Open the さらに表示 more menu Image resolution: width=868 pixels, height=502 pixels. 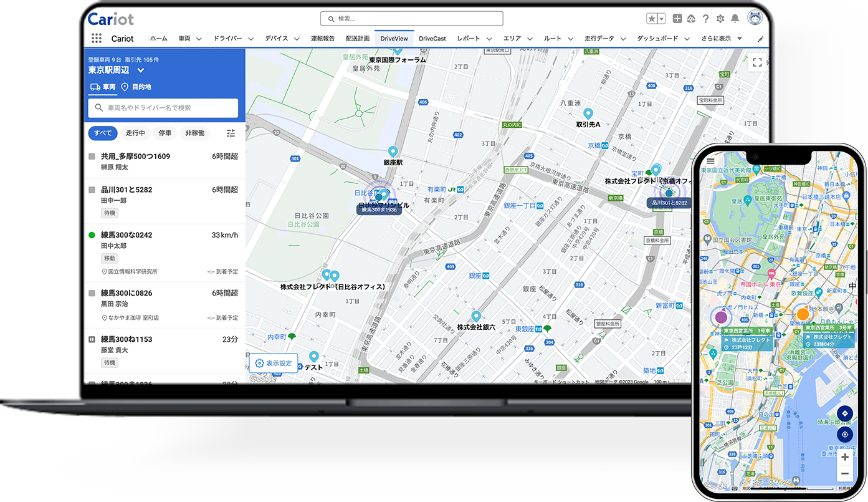[x=722, y=39]
